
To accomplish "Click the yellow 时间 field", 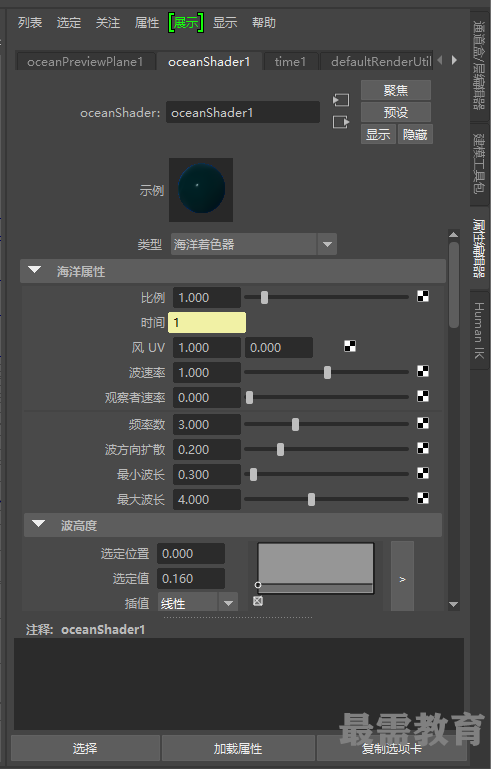I will (x=207, y=323).
